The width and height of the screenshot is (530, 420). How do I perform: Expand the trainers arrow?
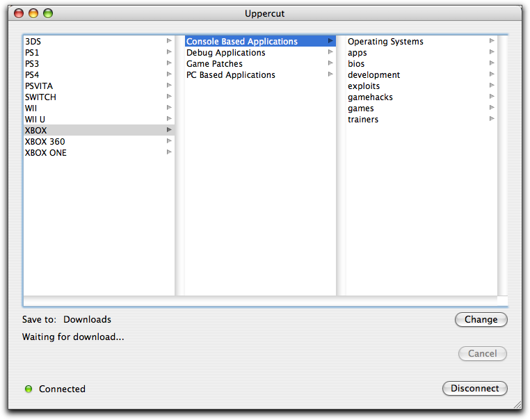point(492,119)
